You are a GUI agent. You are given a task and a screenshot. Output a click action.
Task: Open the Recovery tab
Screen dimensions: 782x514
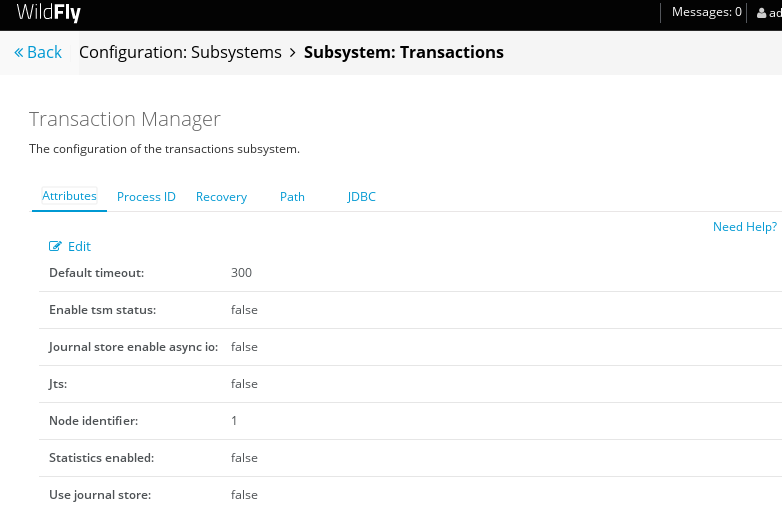tap(221, 197)
